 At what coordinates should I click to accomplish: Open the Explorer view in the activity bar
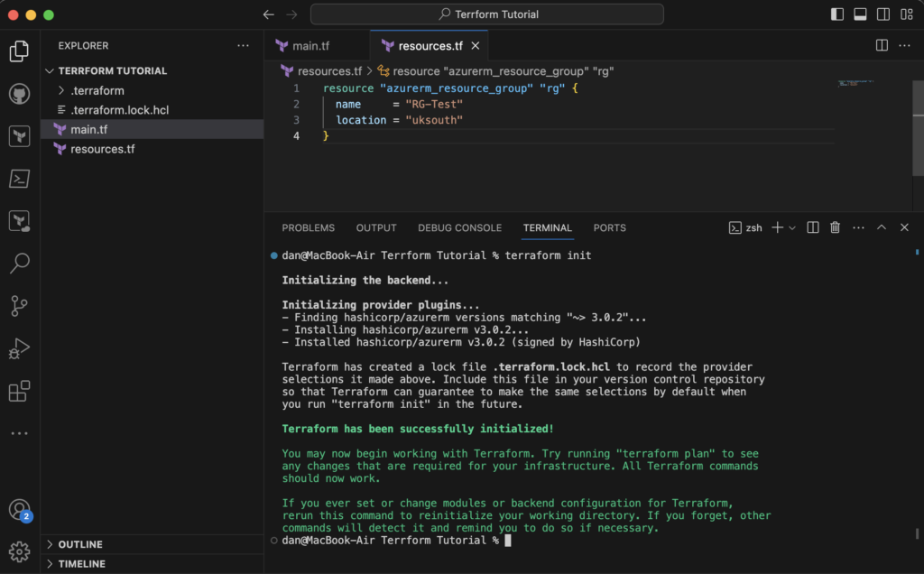[x=19, y=51]
